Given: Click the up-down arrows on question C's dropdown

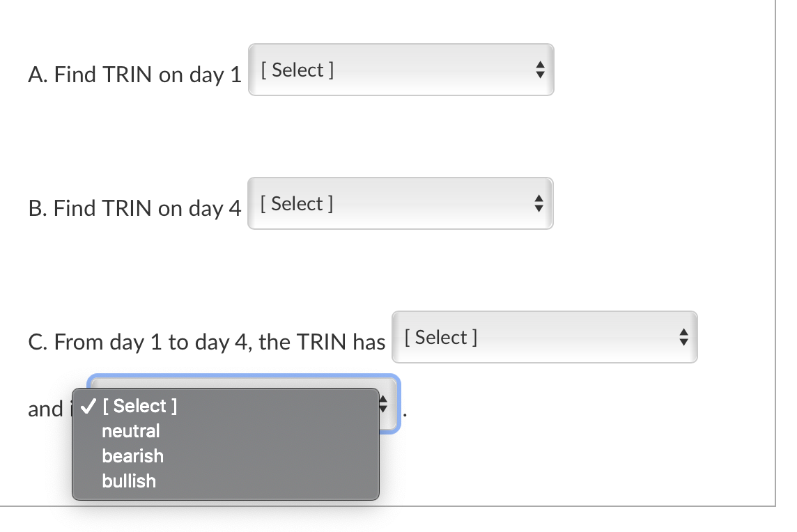Looking at the screenshot, I should [x=683, y=337].
